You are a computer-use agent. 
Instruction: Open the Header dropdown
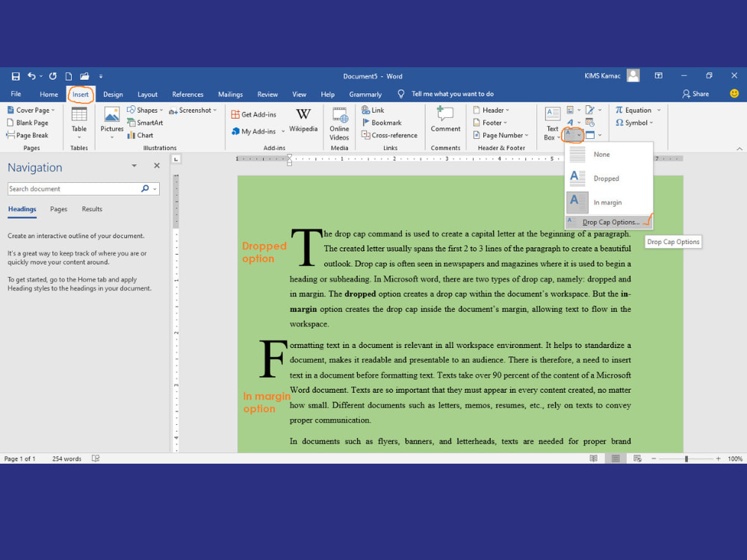point(492,110)
